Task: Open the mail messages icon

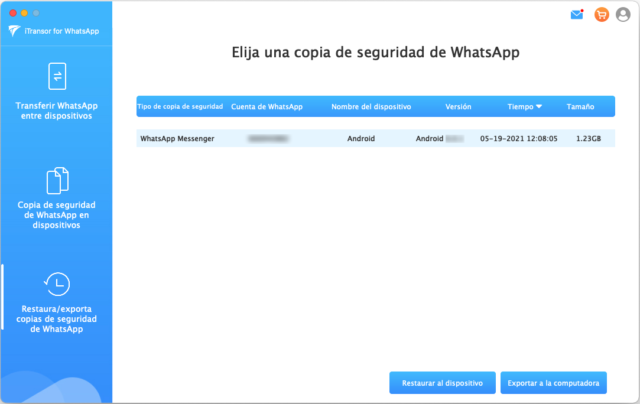Action: [577, 15]
